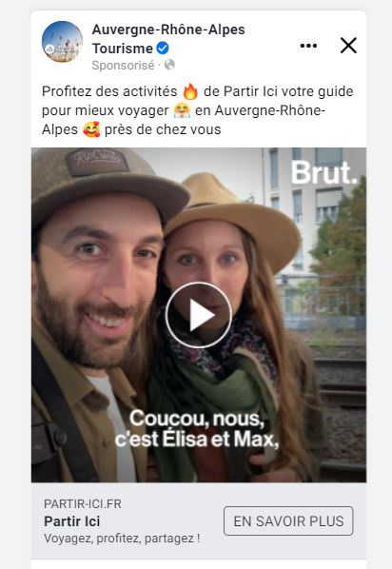Click the EN SAVOIR PLUS button
The width and height of the screenshot is (392, 569).
288,520
